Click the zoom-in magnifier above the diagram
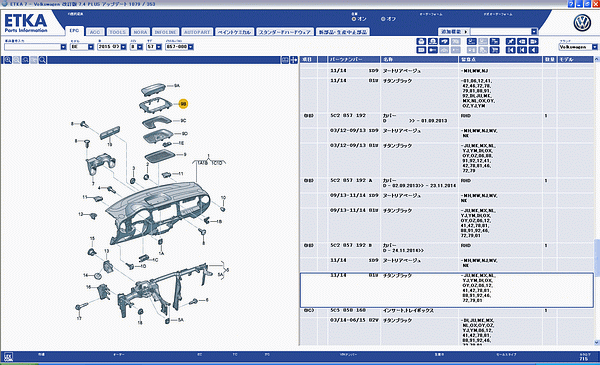 pos(8,60)
